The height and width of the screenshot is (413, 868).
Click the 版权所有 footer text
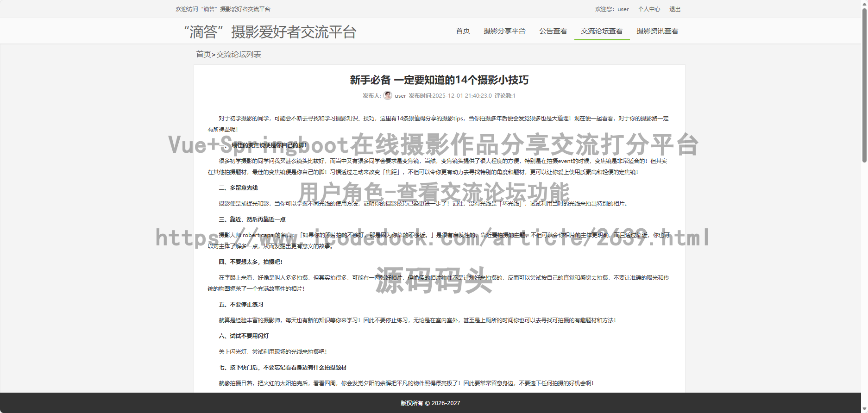click(x=430, y=403)
